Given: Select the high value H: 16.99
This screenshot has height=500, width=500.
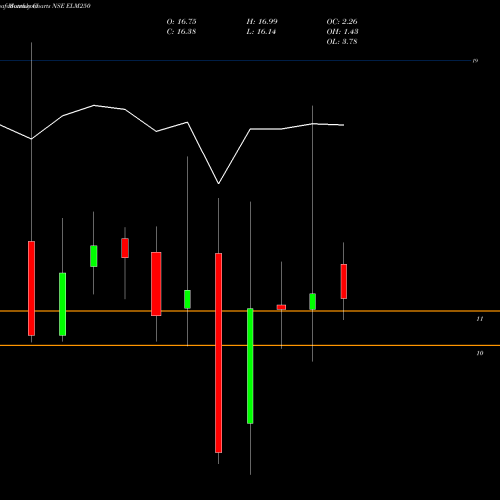Looking at the screenshot, I should pyautogui.click(x=262, y=22).
